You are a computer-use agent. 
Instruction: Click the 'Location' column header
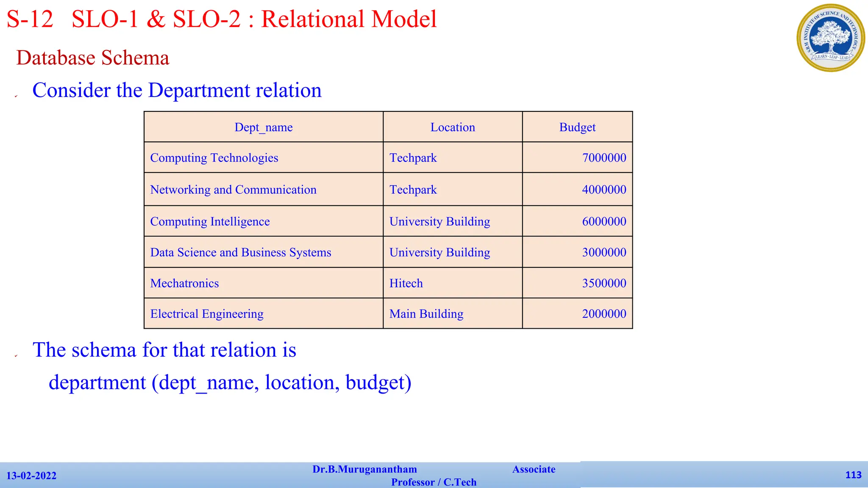click(453, 127)
